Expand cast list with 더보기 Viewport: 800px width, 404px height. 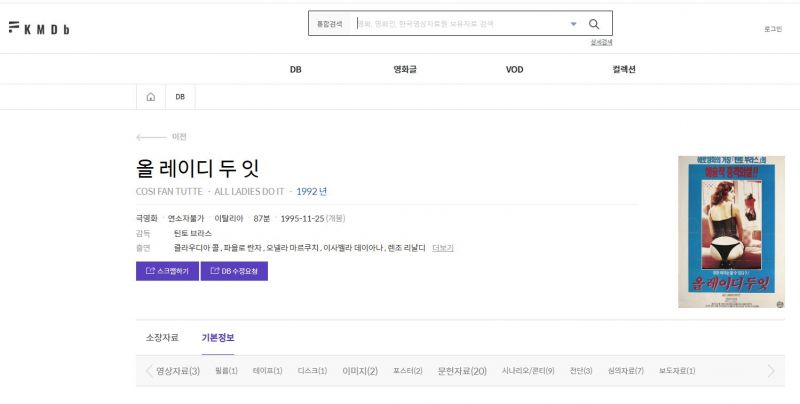[x=442, y=248]
